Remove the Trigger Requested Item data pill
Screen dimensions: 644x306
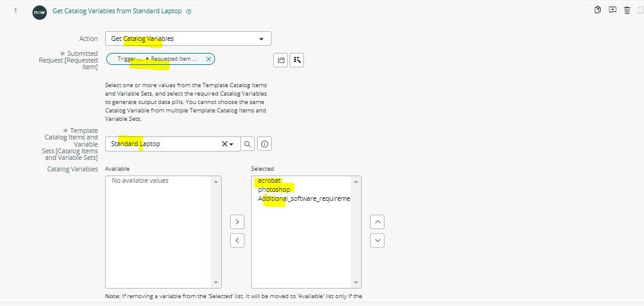tap(208, 59)
